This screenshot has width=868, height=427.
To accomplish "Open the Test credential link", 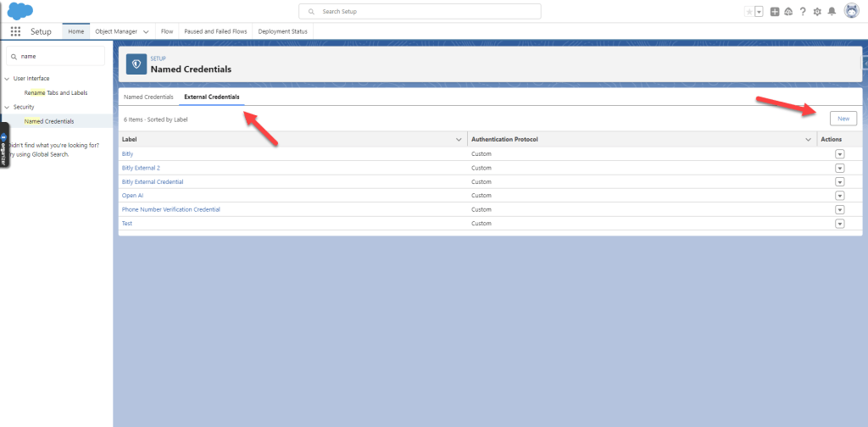I will (127, 224).
